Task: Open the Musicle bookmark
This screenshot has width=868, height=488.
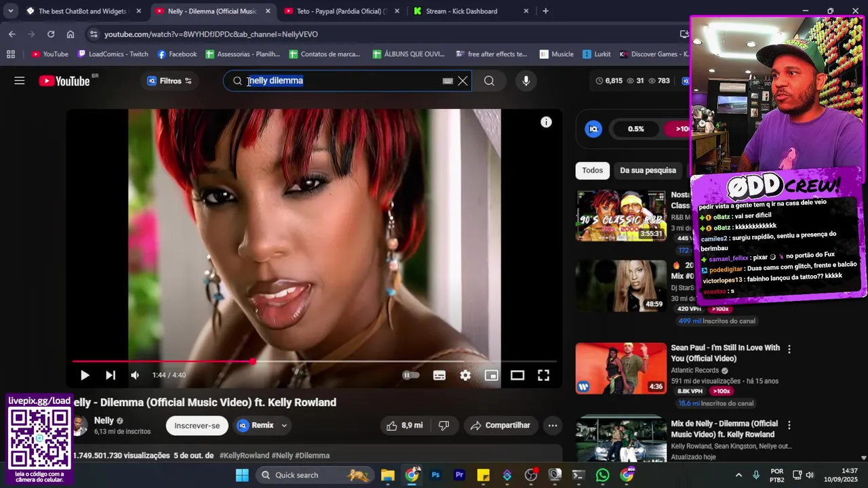Action: pos(556,54)
